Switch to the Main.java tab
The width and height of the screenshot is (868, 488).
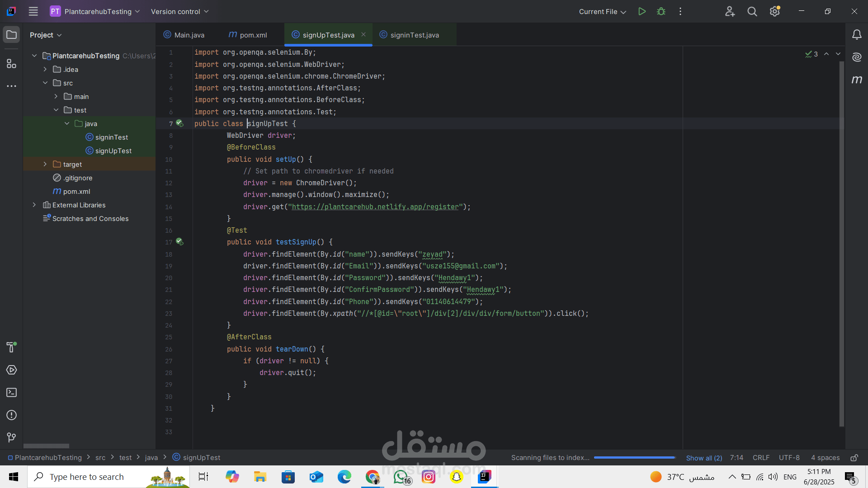[x=184, y=35]
